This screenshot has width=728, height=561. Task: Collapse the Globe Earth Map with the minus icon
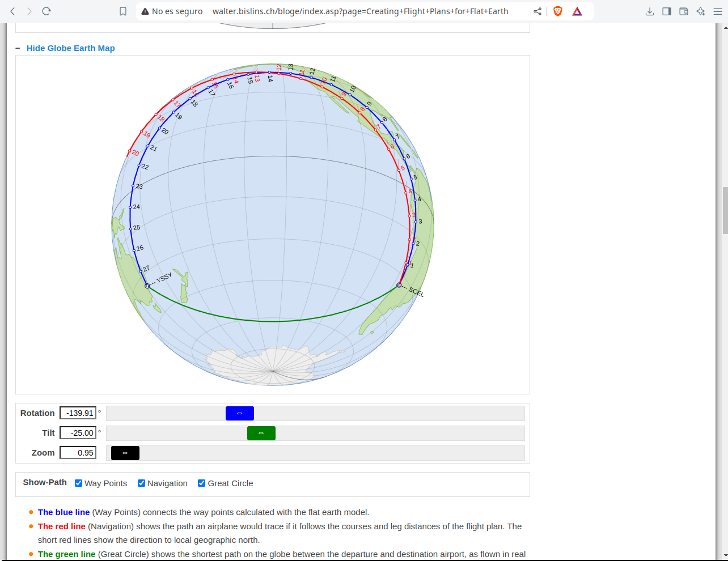click(x=18, y=48)
